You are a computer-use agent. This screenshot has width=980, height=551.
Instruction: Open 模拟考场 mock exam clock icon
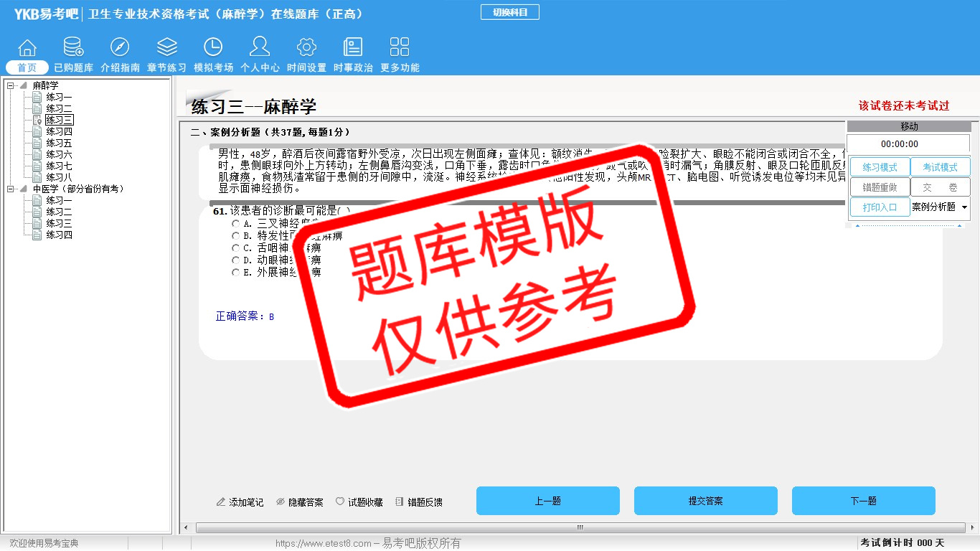tap(213, 48)
